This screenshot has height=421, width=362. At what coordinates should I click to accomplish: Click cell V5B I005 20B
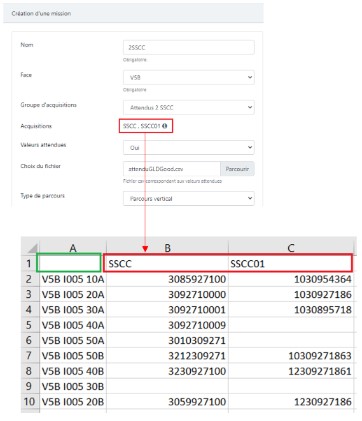(x=73, y=402)
